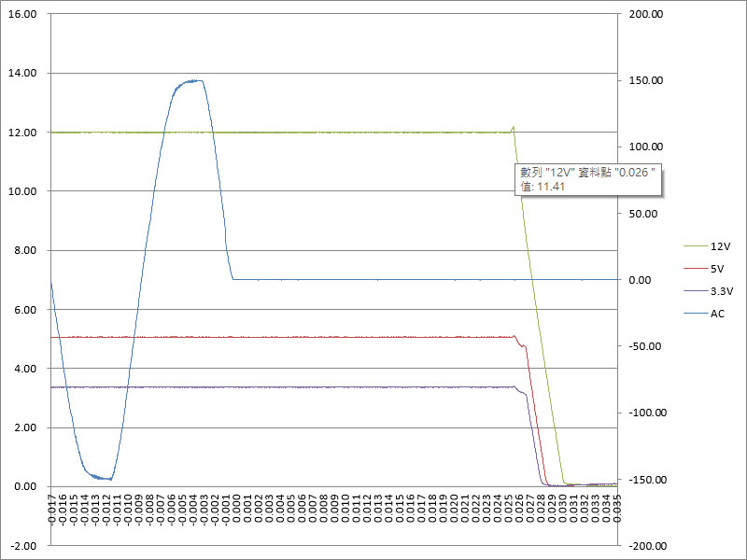747x560 pixels.
Task: Select the 3.3V legend entry
Action: point(709,291)
